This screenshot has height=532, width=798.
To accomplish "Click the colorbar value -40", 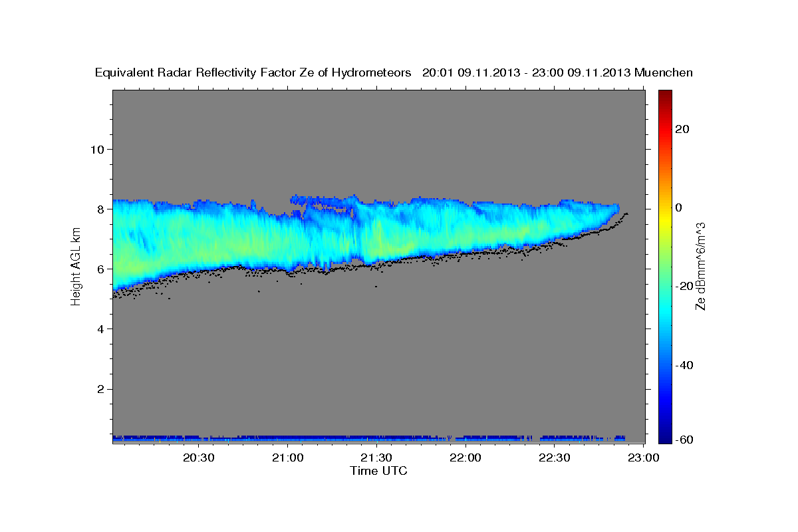I will pos(685,365).
